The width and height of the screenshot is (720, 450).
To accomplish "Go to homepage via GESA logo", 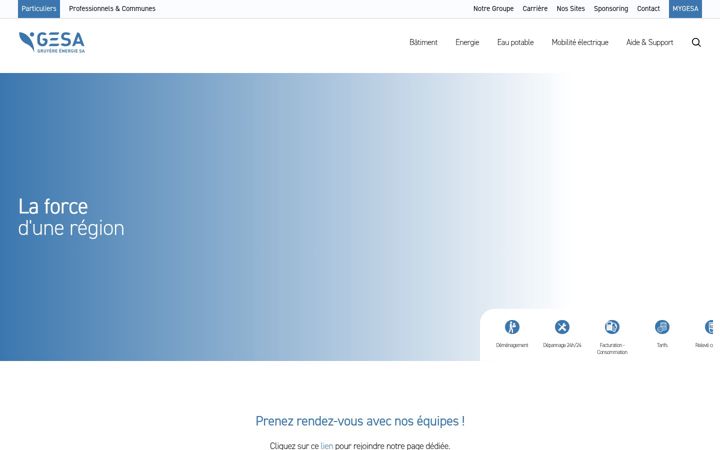I will [x=52, y=42].
